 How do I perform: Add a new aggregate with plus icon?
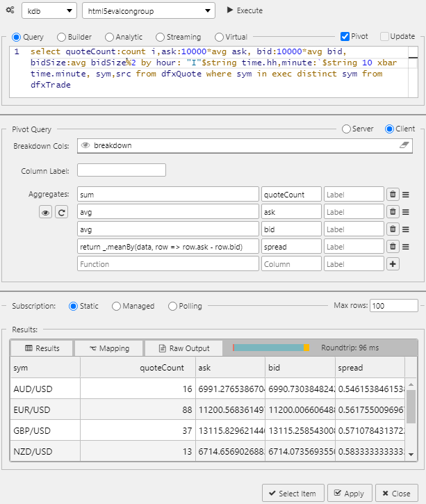[393, 263]
